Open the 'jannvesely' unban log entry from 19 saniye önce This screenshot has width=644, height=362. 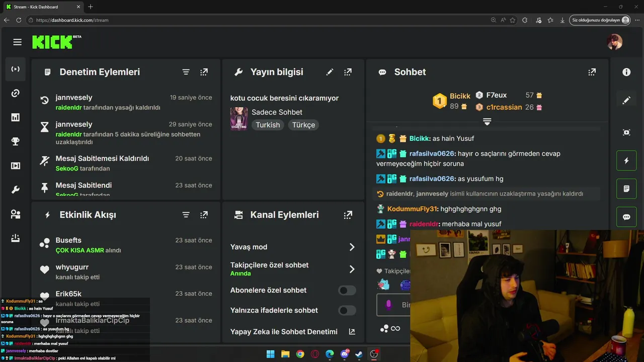[x=126, y=102]
